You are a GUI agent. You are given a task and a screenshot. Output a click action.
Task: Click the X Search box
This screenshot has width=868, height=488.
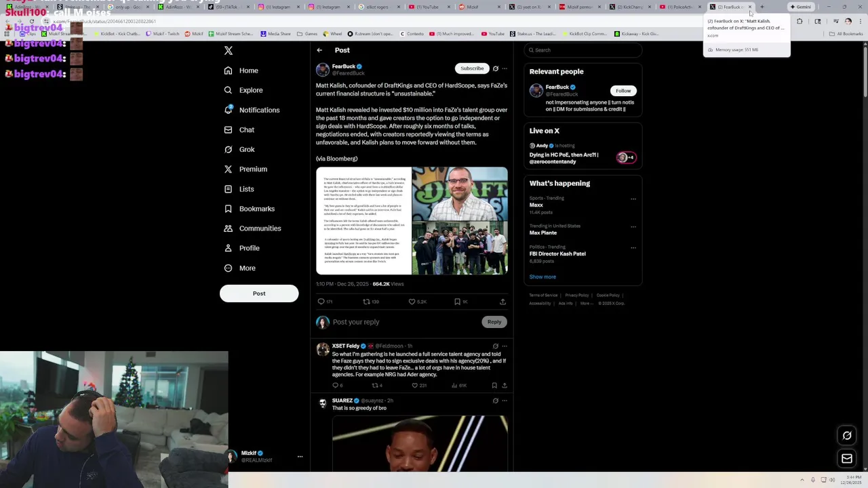pos(583,50)
